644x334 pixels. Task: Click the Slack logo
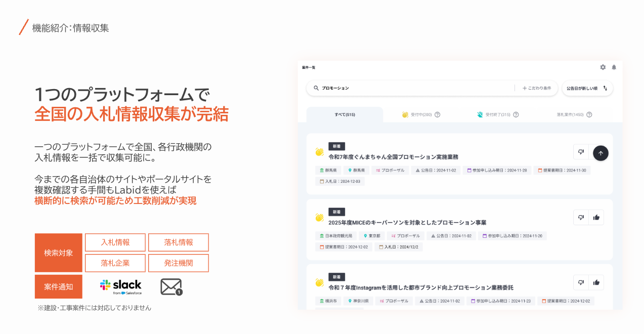click(x=121, y=286)
